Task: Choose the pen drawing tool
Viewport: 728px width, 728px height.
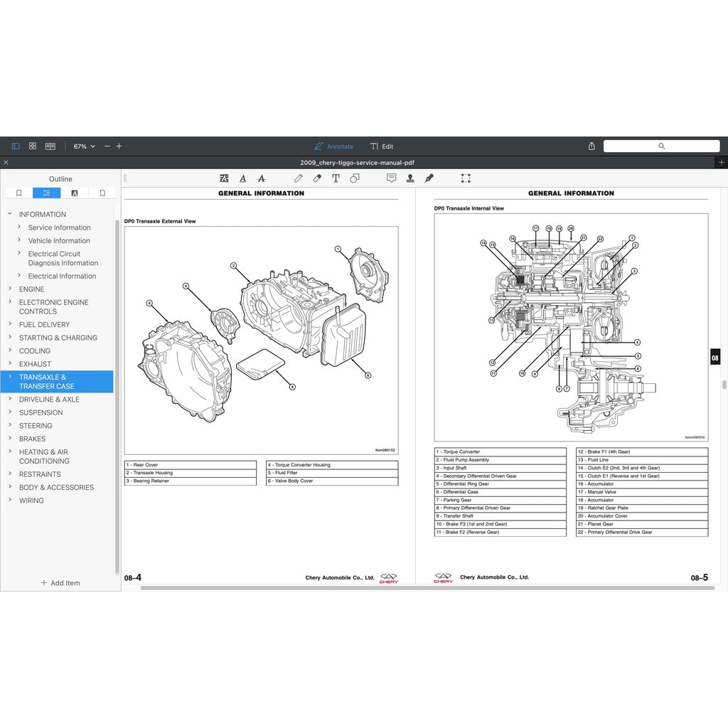Action: 298,178
